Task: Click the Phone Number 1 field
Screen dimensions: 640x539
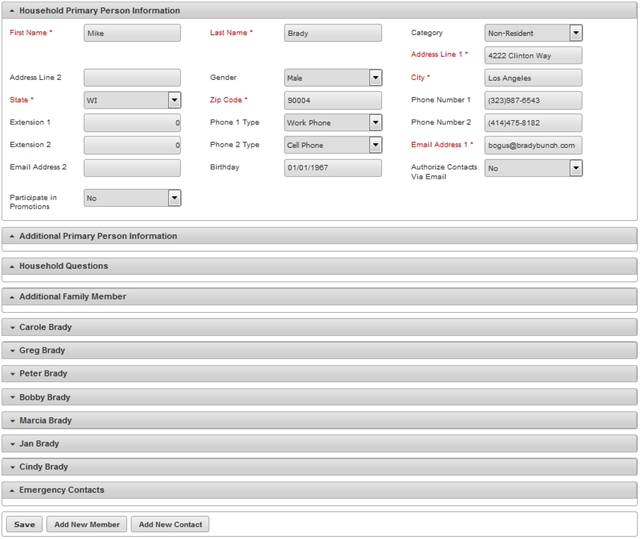Action: click(x=533, y=100)
